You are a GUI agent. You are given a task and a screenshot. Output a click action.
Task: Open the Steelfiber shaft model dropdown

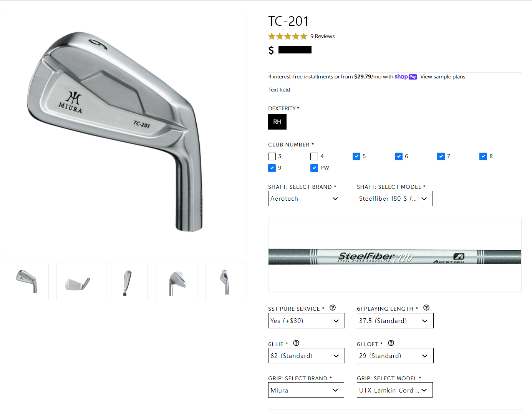click(395, 198)
